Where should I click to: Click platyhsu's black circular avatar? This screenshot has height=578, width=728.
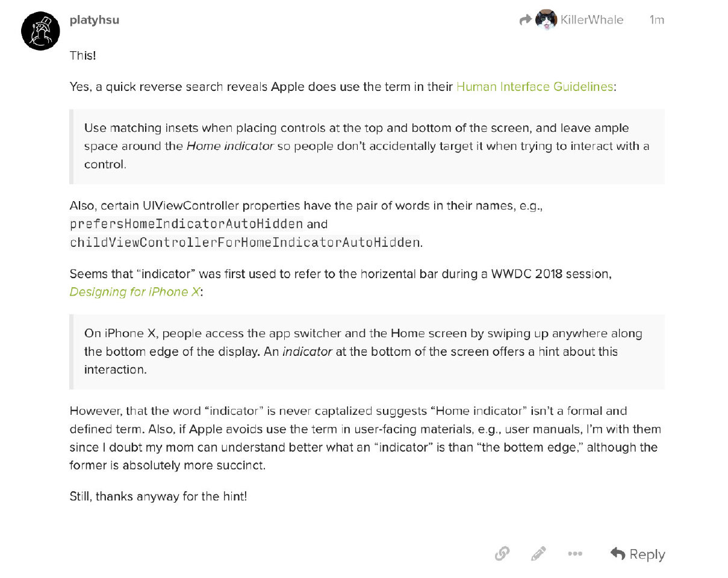pyautogui.click(x=40, y=30)
